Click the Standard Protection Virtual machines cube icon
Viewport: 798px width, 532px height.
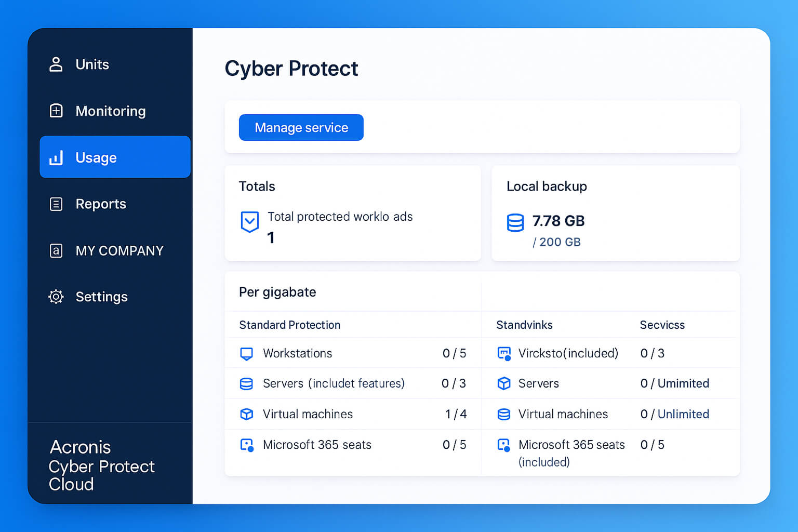tap(247, 414)
